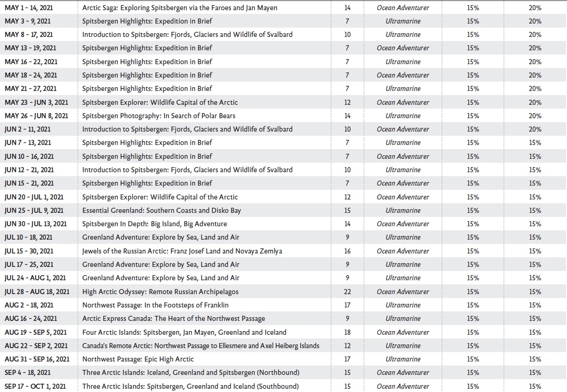Screen dimensions: 567x392
Task: Click Greenland Adventure in the JUL 24 - AUG 1 row
Action: [x=161, y=278]
